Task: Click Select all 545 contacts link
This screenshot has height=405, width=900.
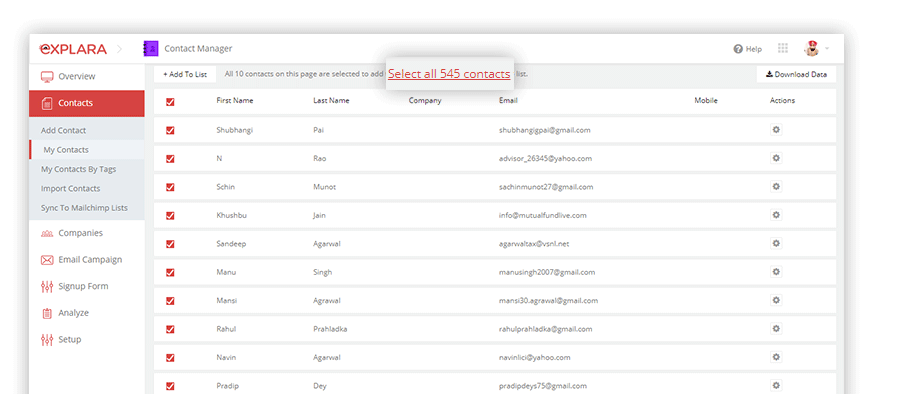Action: pos(449,74)
